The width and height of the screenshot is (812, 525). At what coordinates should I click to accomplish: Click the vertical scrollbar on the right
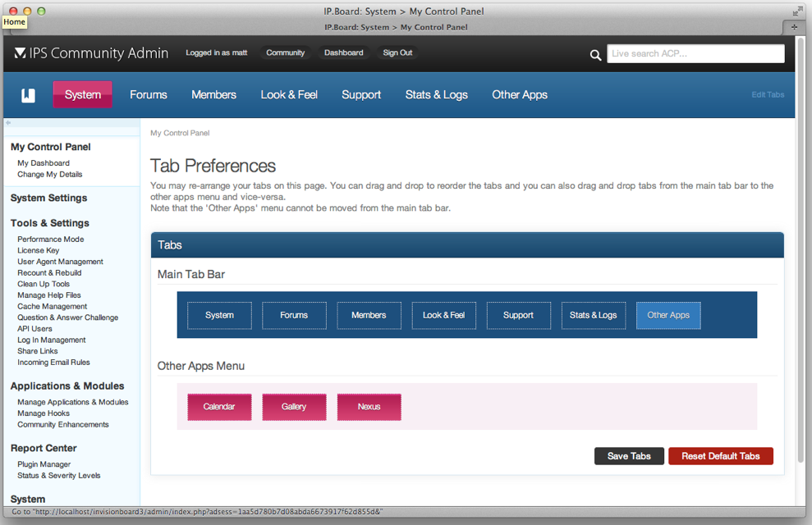point(801,249)
